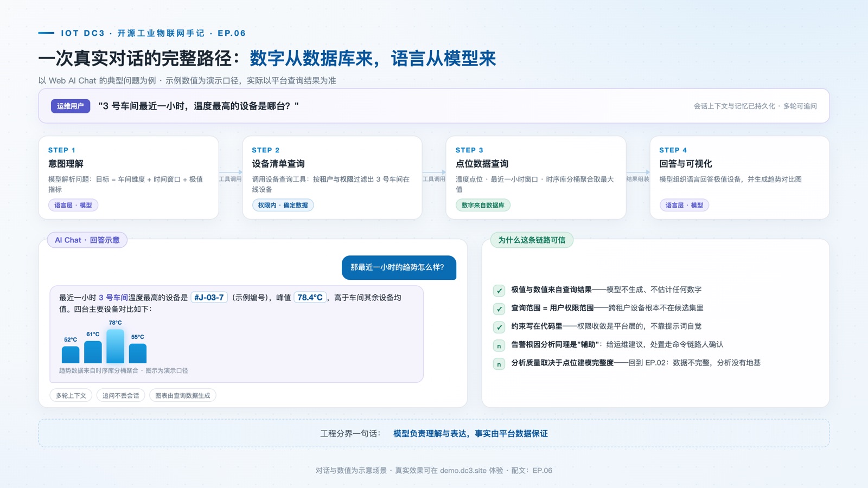This screenshot has width=868, height=488.
Task: Click the 52°C bar in the chart
Action: pyautogui.click(x=71, y=355)
